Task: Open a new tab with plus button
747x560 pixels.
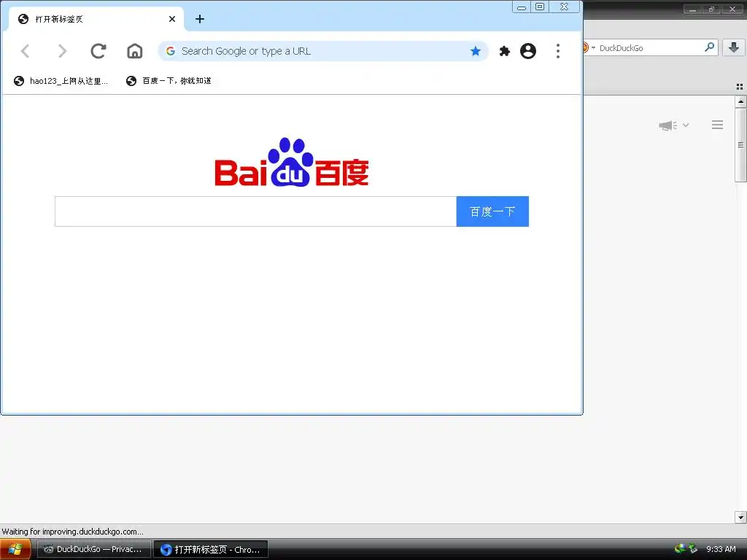Action: coord(200,19)
